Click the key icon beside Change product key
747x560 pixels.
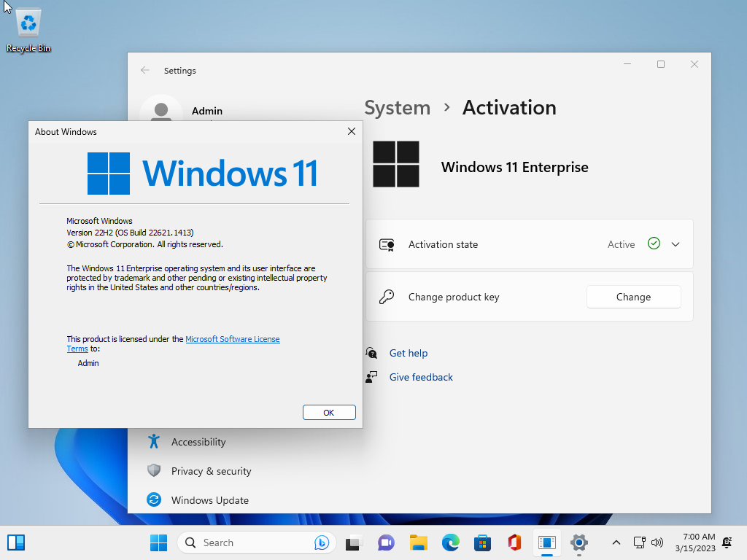[x=387, y=297]
